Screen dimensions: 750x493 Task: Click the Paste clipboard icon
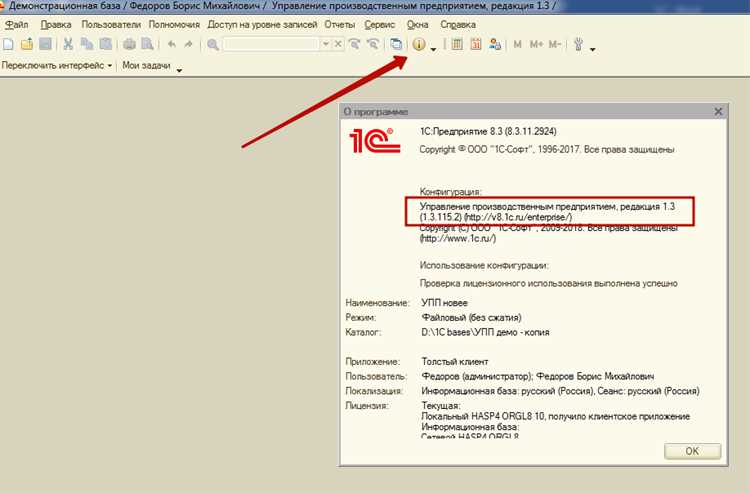coord(106,44)
